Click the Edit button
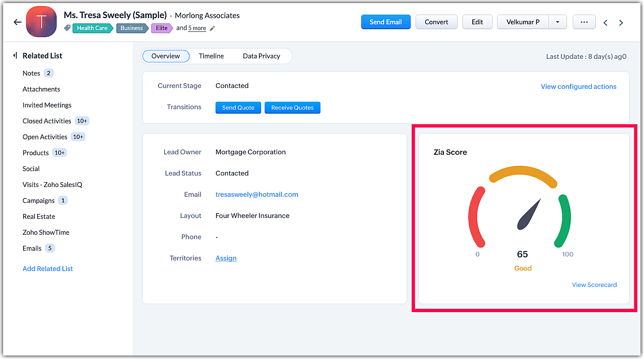Viewport: 644px width, 359px height. click(478, 22)
